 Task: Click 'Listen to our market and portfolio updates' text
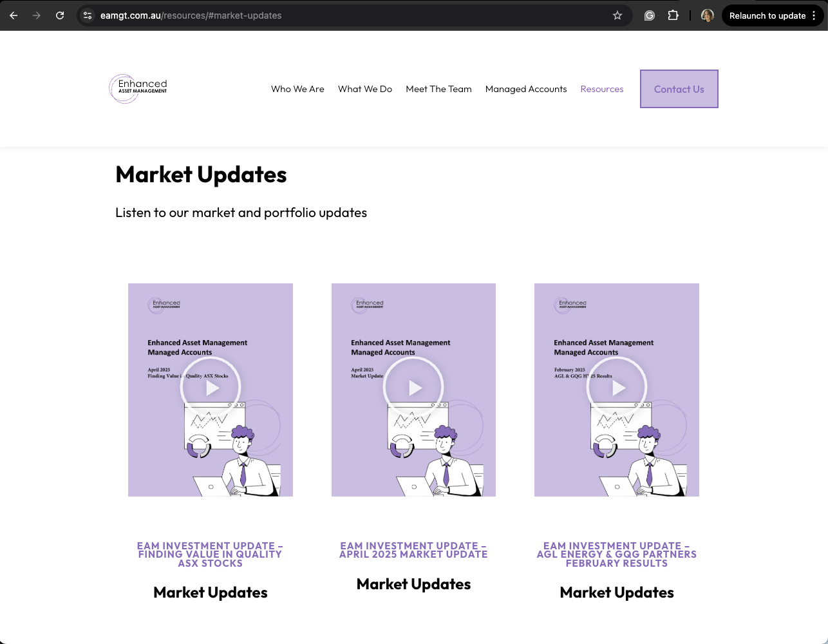(x=241, y=213)
